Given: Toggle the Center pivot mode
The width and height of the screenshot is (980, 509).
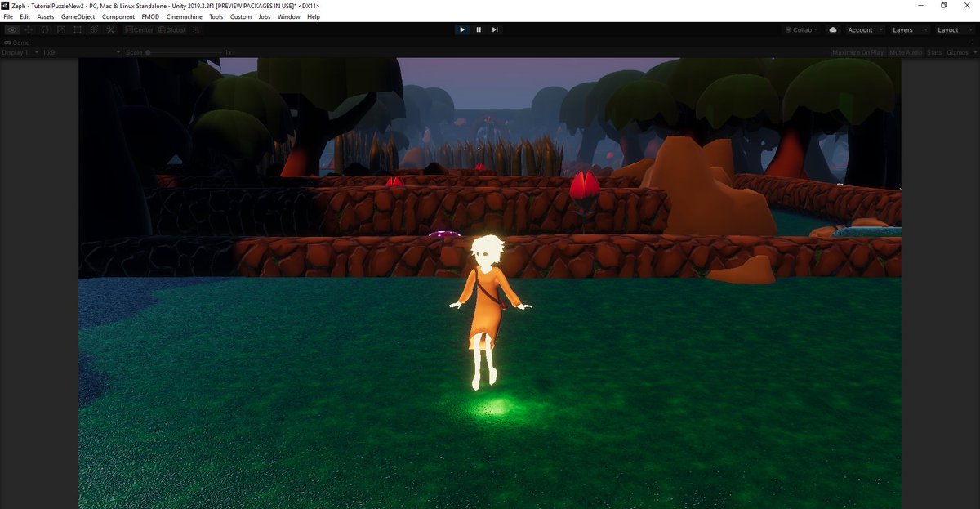Looking at the screenshot, I should pyautogui.click(x=139, y=29).
